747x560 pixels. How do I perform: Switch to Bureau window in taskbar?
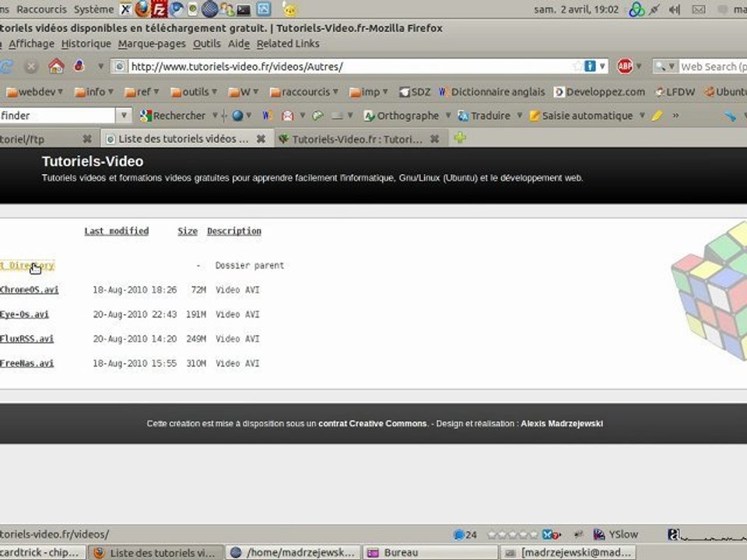431,552
